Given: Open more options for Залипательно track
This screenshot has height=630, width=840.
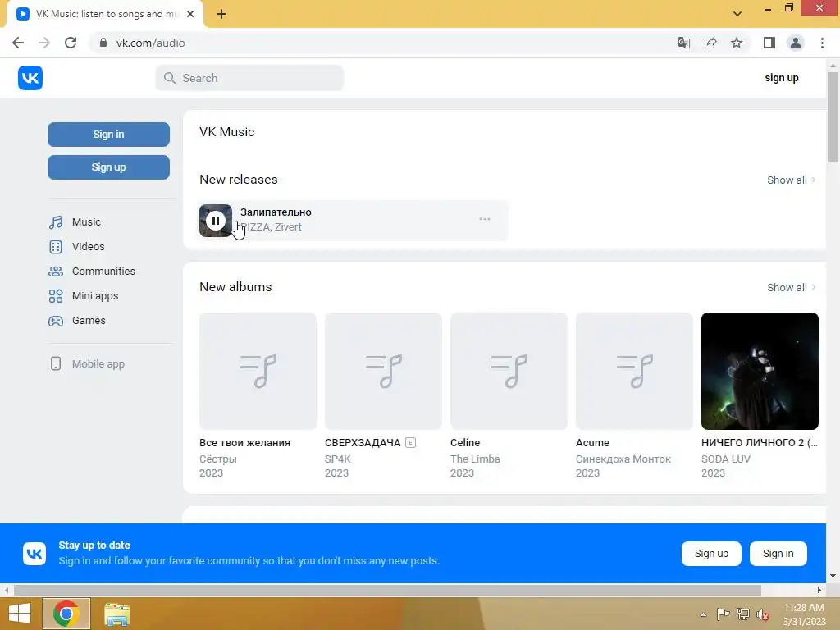Looking at the screenshot, I should [x=485, y=219].
